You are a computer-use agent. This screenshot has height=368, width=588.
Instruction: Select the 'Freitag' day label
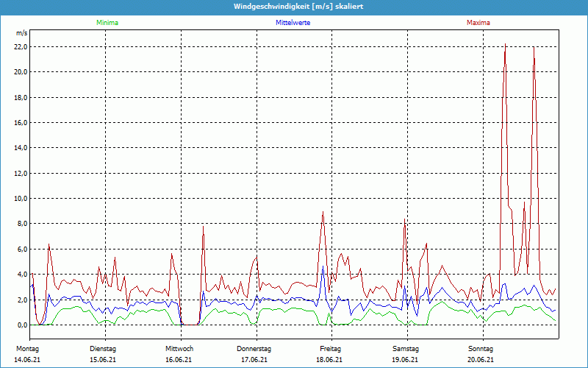(330, 348)
